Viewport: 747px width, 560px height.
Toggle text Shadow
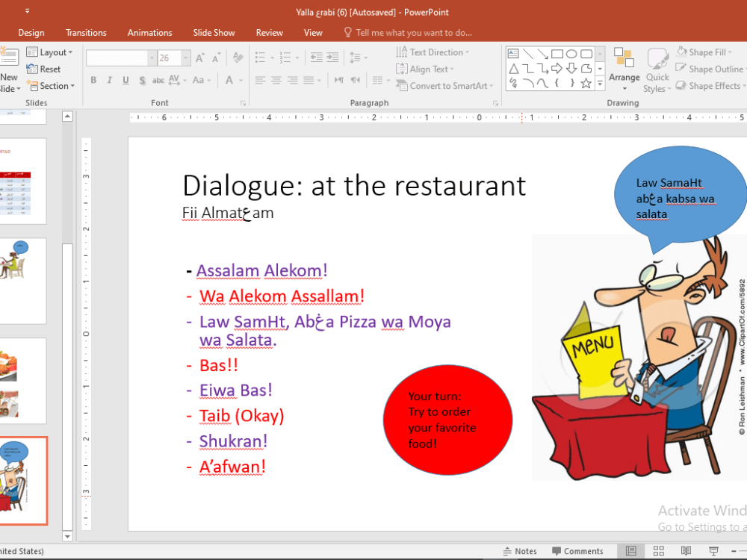pos(142,80)
